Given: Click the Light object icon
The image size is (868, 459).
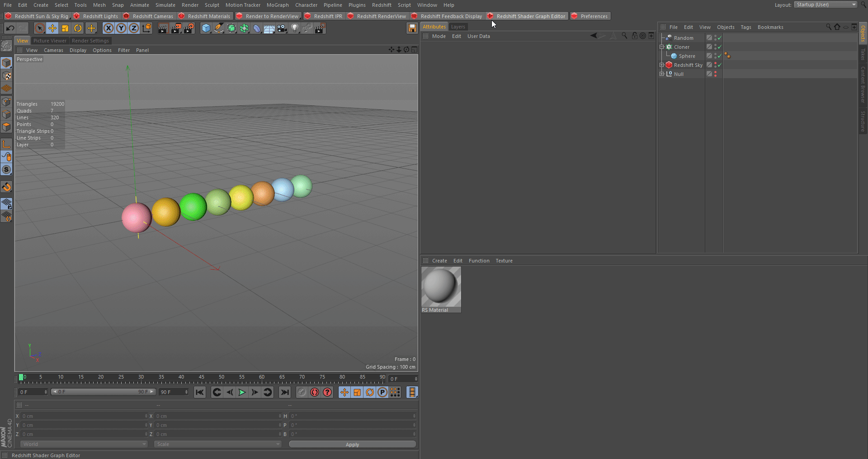Looking at the screenshot, I should (x=295, y=28).
